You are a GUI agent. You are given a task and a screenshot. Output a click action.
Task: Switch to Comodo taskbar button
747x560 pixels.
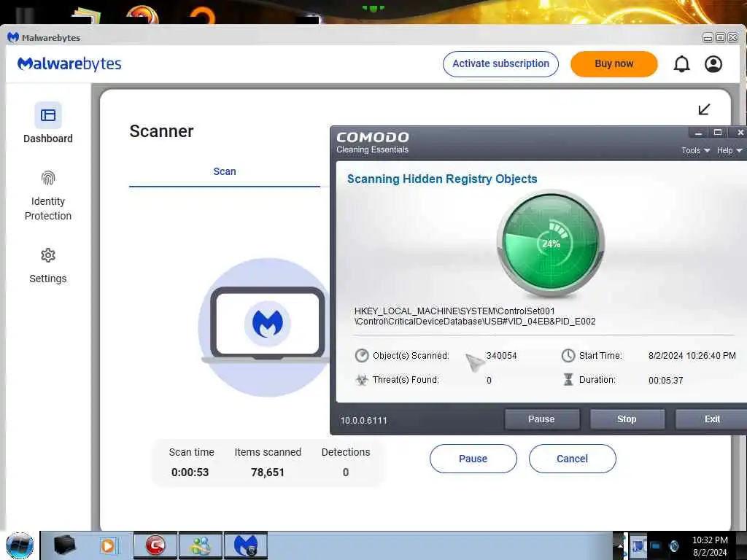[155, 545]
